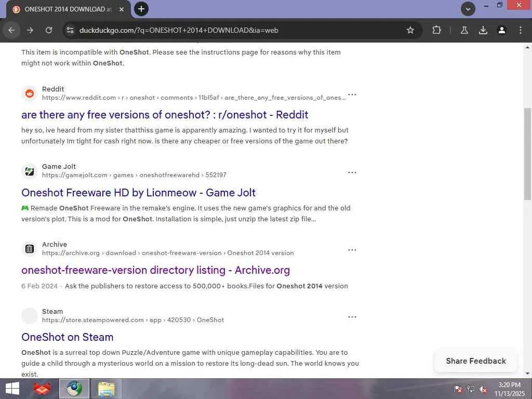Open Chrome's three-dot menu

[521, 30]
